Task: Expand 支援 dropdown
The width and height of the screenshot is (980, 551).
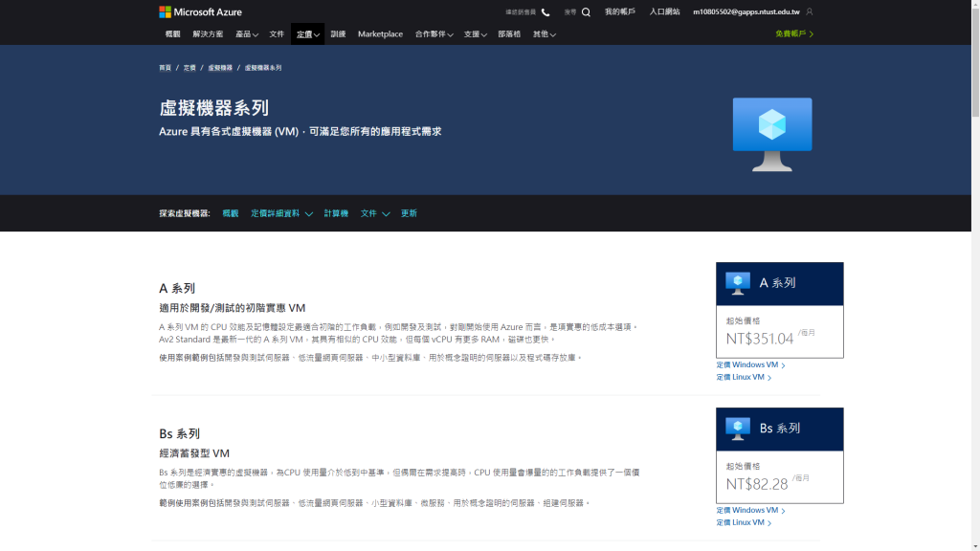Action: pyautogui.click(x=475, y=34)
